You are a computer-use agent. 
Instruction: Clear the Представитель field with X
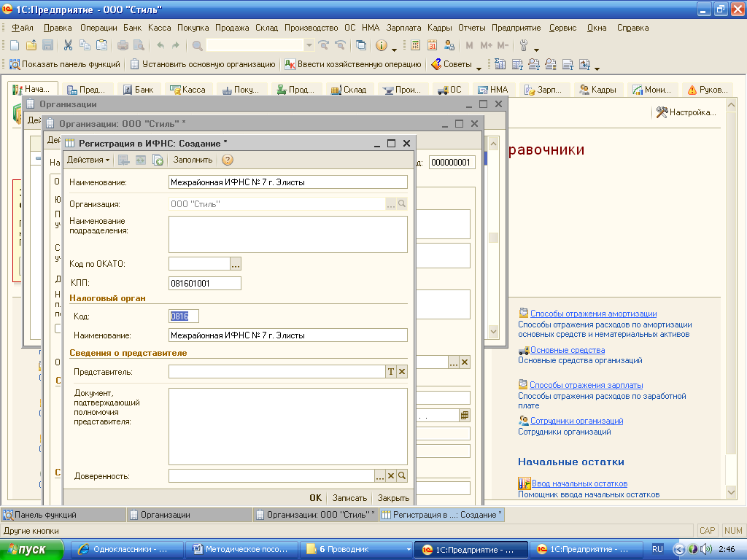click(402, 372)
